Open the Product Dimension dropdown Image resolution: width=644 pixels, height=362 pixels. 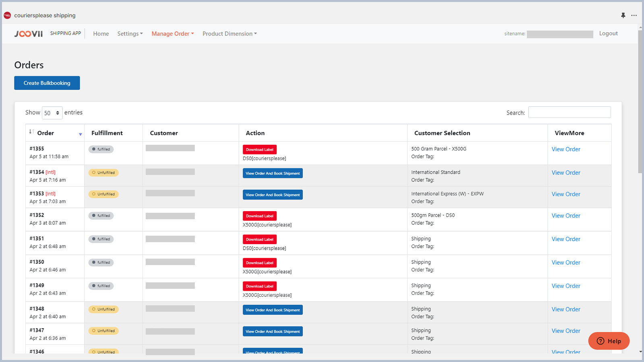[229, 34]
